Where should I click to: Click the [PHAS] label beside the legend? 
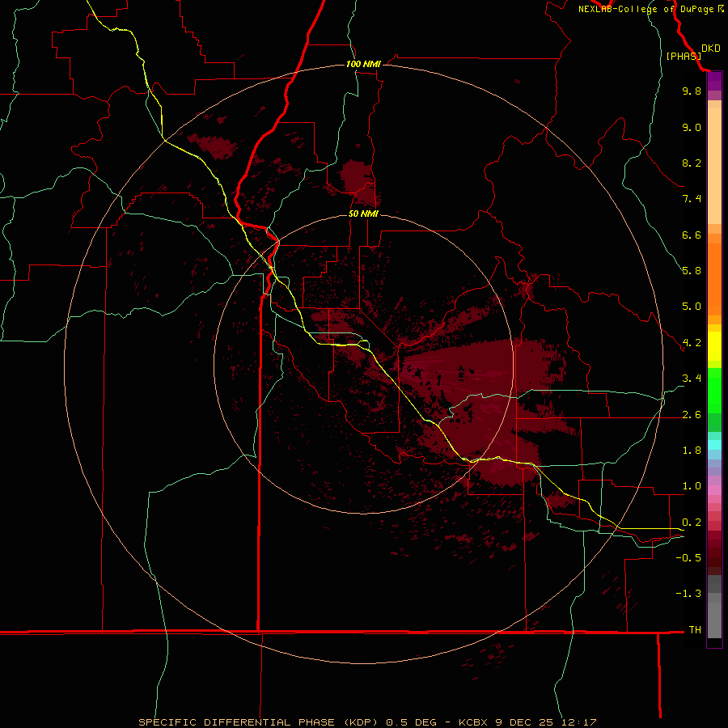click(x=684, y=57)
